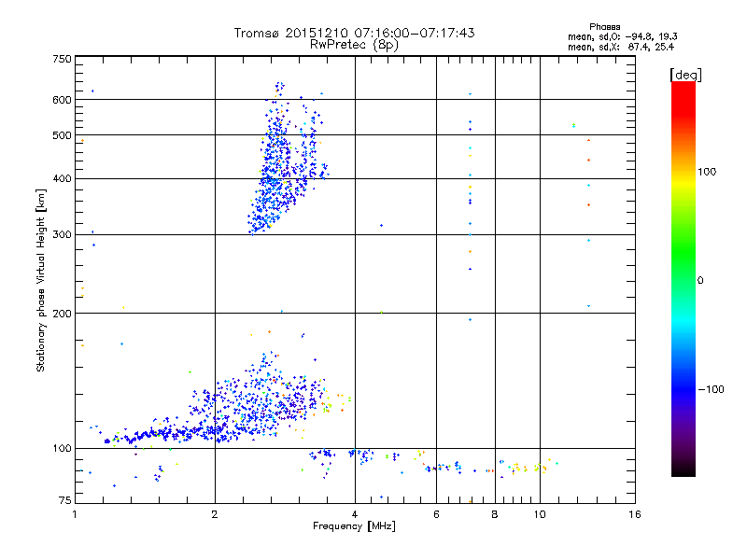
Task: Click the colorbar '-100' tick label
Action: click(711, 389)
